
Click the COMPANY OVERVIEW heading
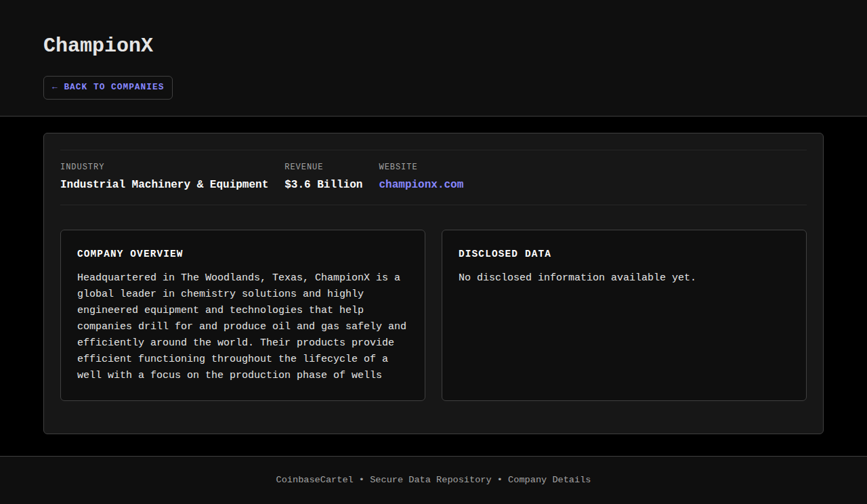130,253
